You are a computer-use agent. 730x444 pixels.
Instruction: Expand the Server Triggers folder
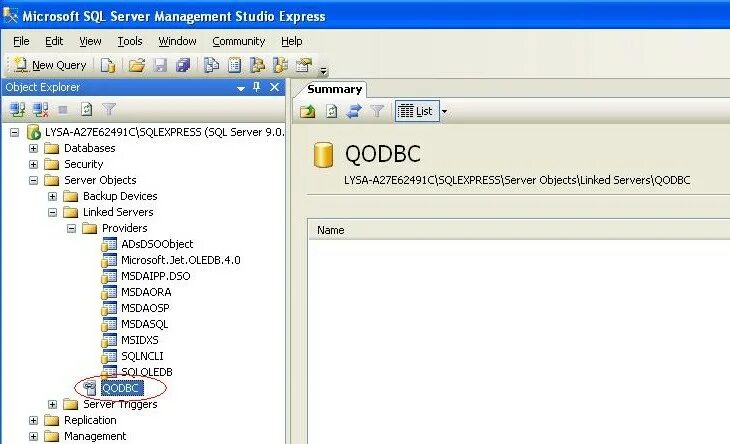(53, 404)
